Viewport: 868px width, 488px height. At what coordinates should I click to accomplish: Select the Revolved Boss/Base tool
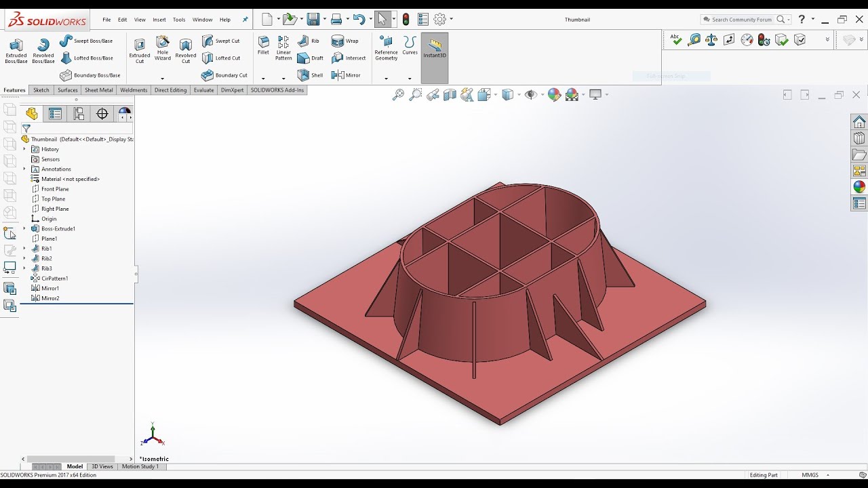43,51
